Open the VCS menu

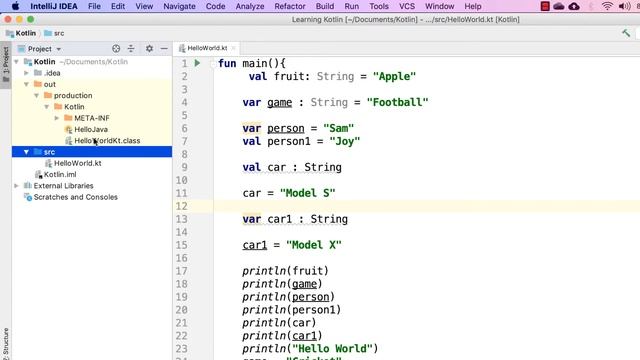407,6
